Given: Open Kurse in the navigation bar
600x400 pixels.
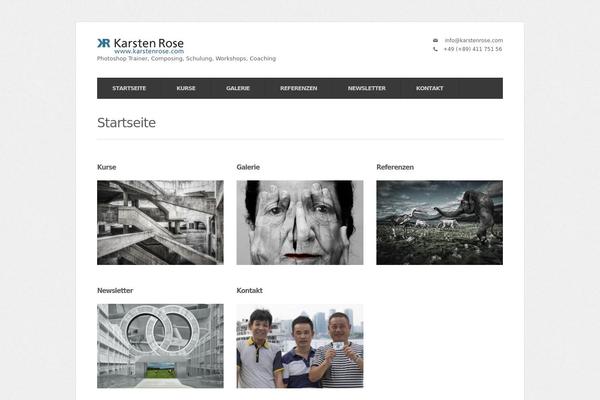Looking at the screenshot, I should 186,88.
